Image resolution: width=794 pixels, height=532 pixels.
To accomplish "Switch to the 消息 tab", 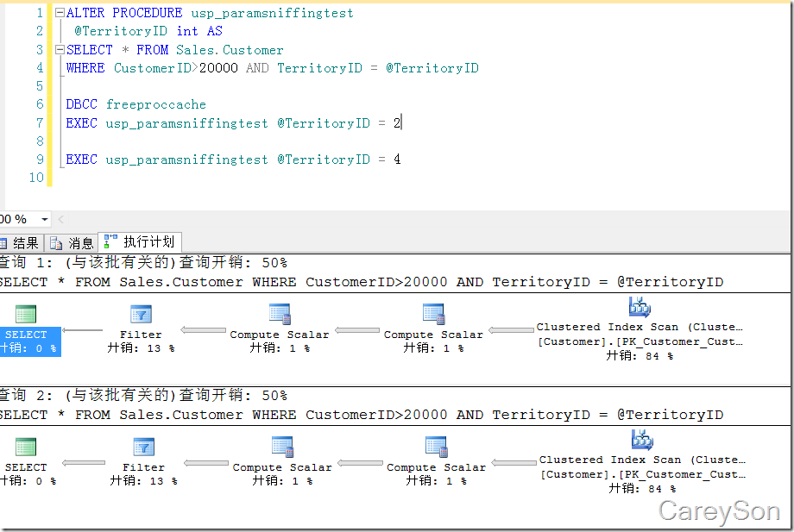I will coord(72,243).
